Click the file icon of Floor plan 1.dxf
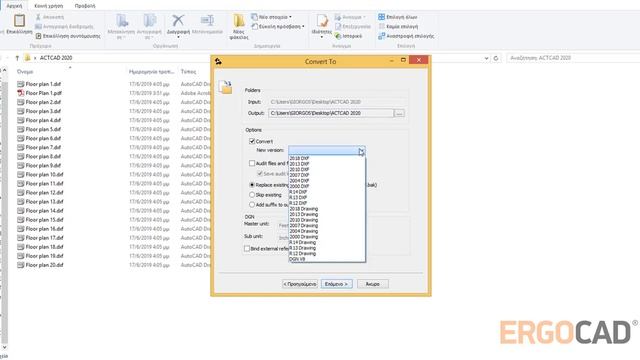The image size is (640, 360). point(21,84)
